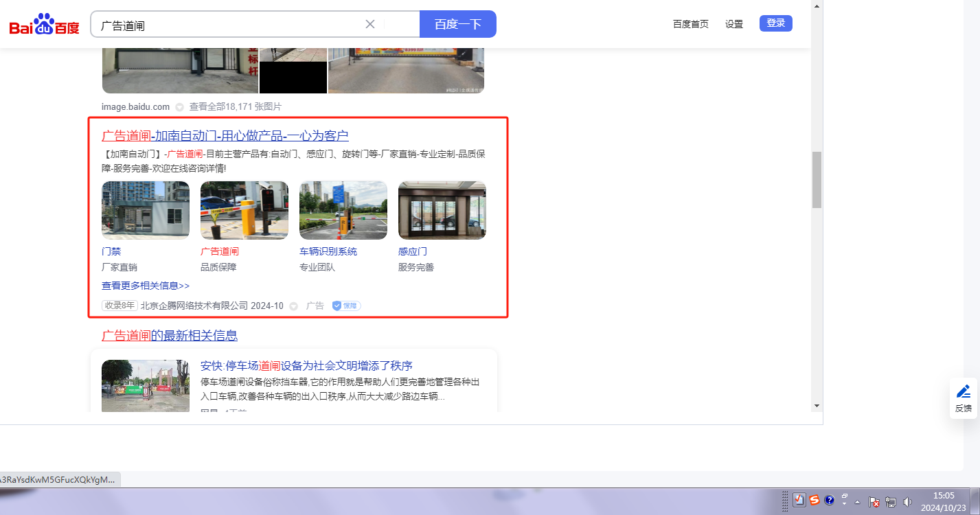Click the scrollbar down arrow
The image size is (980, 515).
point(817,406)
